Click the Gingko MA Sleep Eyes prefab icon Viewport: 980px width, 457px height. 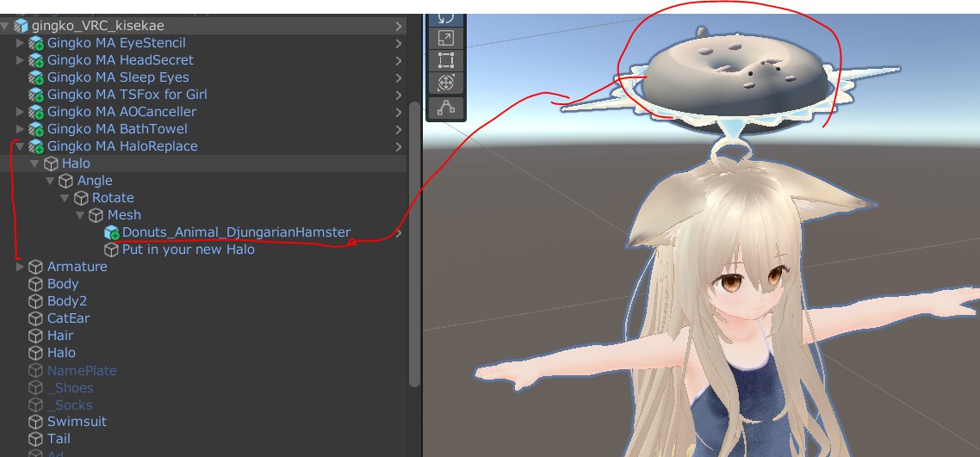click(x=36, y=77)
